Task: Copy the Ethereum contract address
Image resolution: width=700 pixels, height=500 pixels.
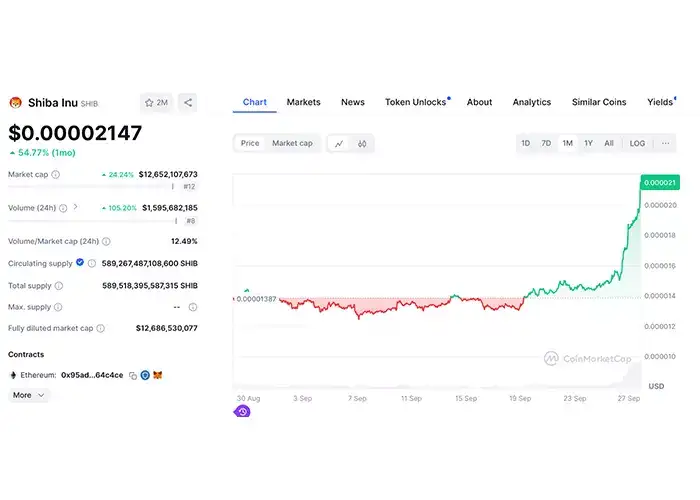Action: pos(132,375)
